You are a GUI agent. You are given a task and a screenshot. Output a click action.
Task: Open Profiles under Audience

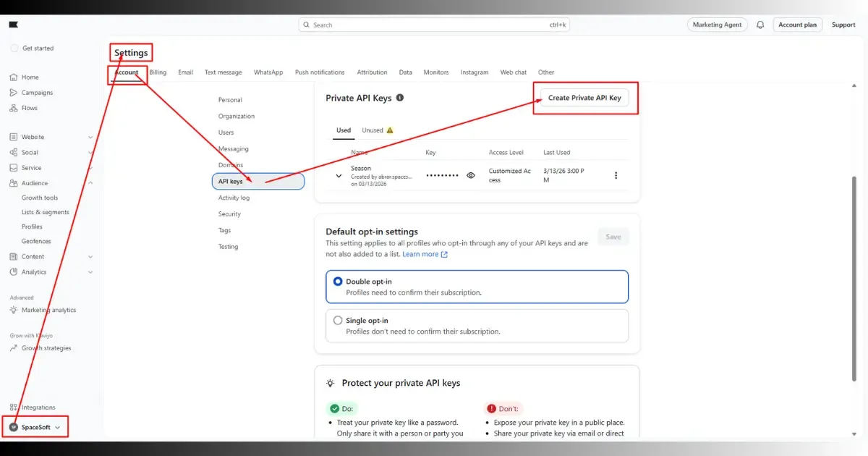coord(32,227)
